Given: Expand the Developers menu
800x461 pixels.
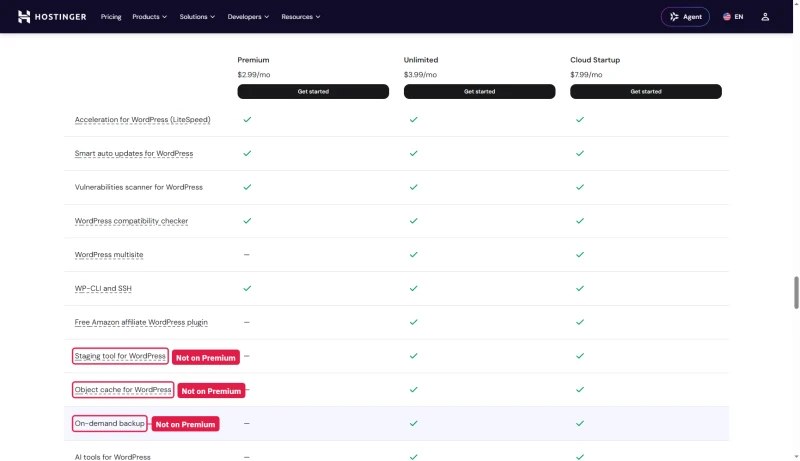Looking at the screenshot, I should (248, 17).
